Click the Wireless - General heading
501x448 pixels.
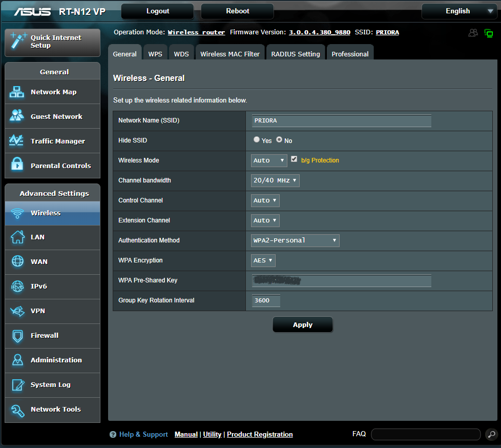tap(149, 78)
